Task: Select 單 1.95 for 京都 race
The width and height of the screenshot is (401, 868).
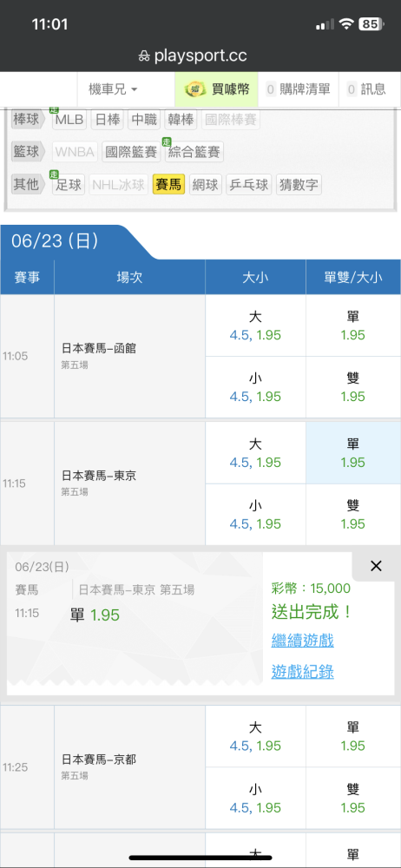Action: (x=352, y=736)
